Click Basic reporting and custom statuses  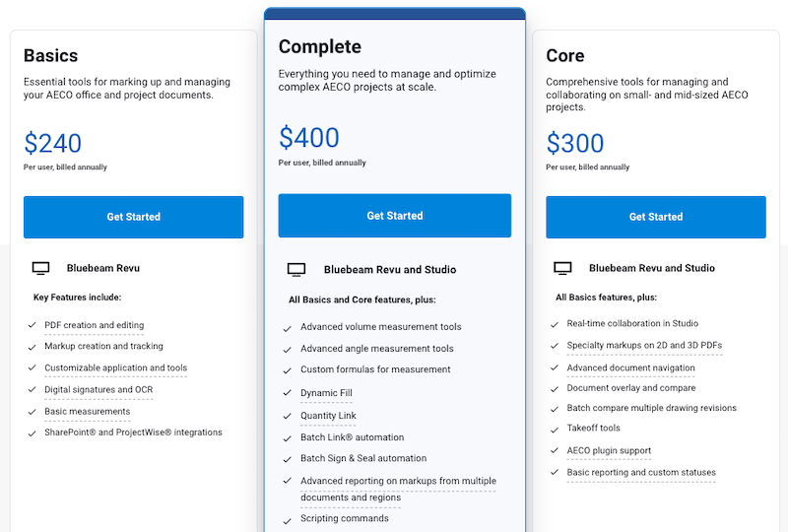click(x=641, y=472)
